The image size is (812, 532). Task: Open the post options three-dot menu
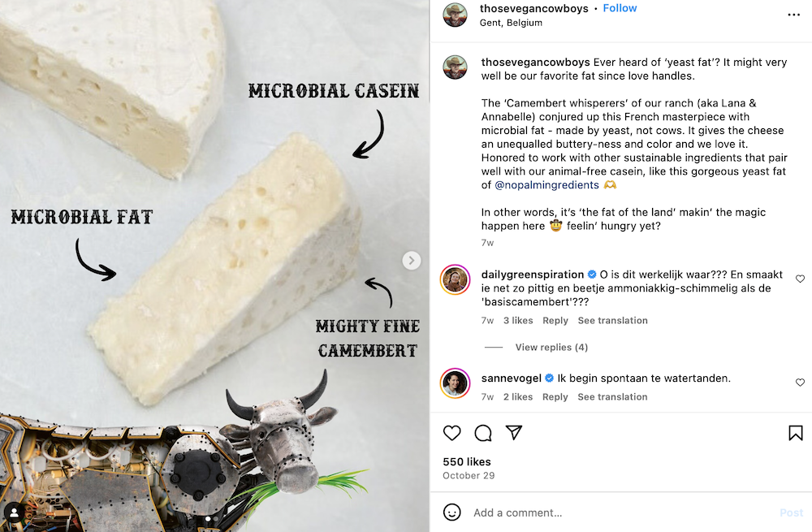click(x=793, y=15)
